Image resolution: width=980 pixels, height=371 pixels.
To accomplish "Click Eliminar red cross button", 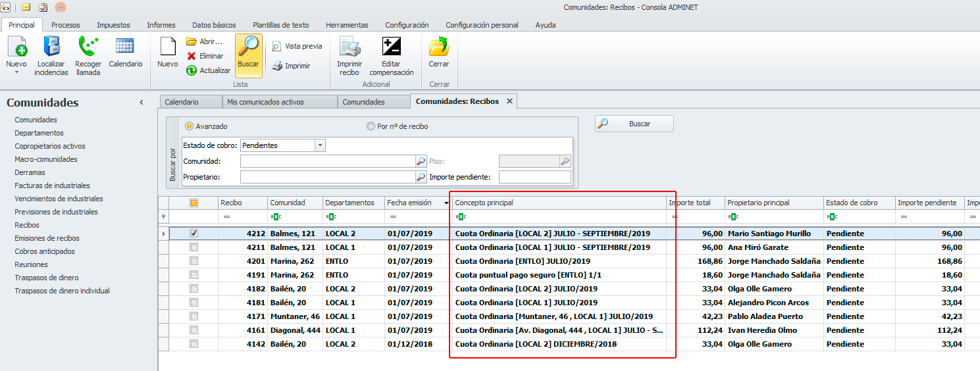I will coord(205,56).
